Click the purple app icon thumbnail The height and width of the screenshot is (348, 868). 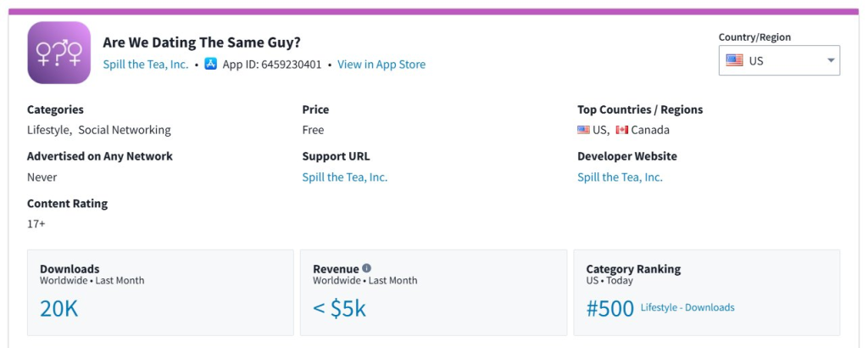(58, 53)
